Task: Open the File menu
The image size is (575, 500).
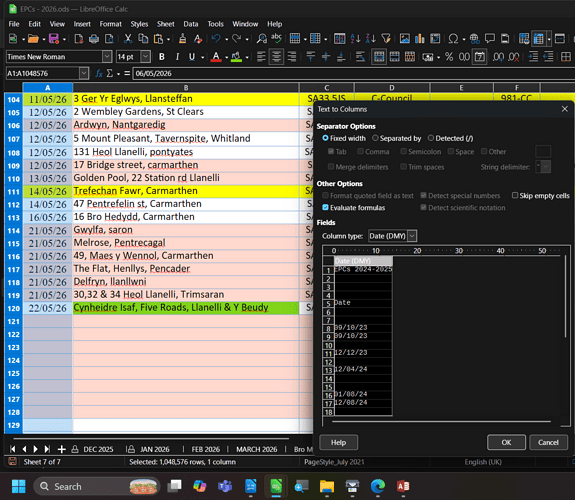Action: pyautogui.click(x=14, y=24)
